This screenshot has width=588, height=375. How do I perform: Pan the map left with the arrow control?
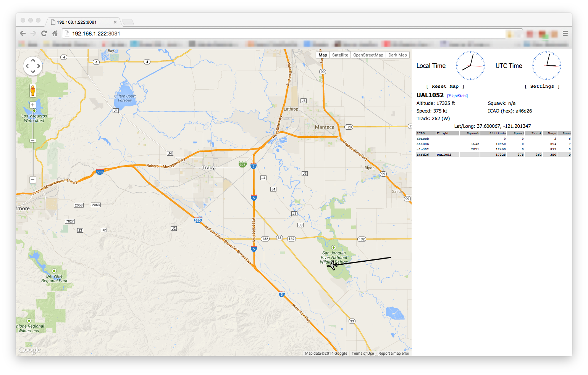(x=27, y=66)
